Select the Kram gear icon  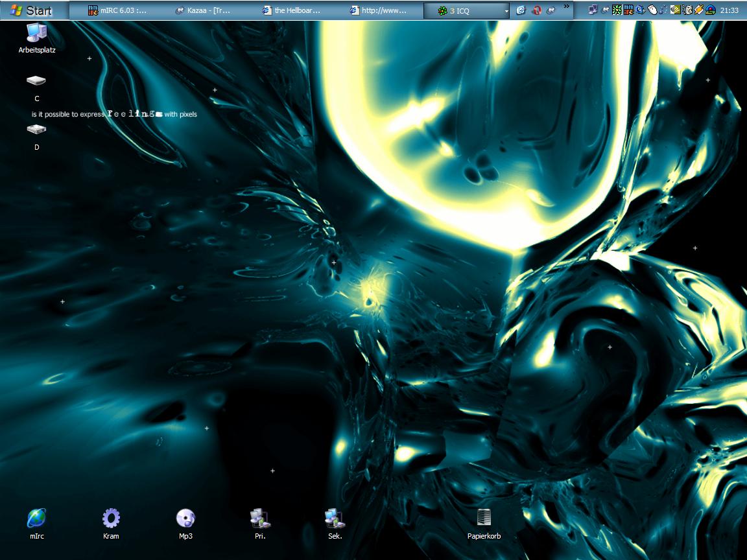click(111, 519)
